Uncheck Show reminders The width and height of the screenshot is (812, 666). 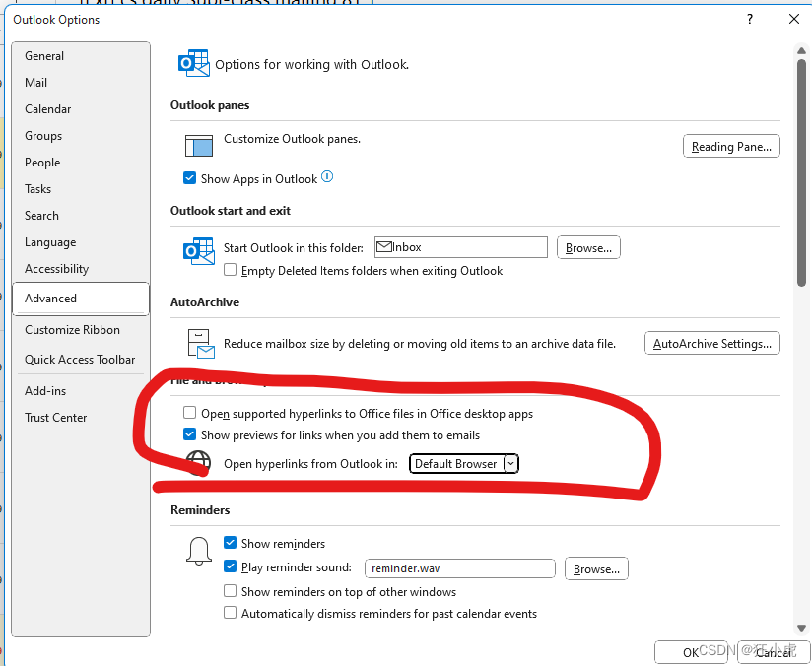tap(230, 542)
